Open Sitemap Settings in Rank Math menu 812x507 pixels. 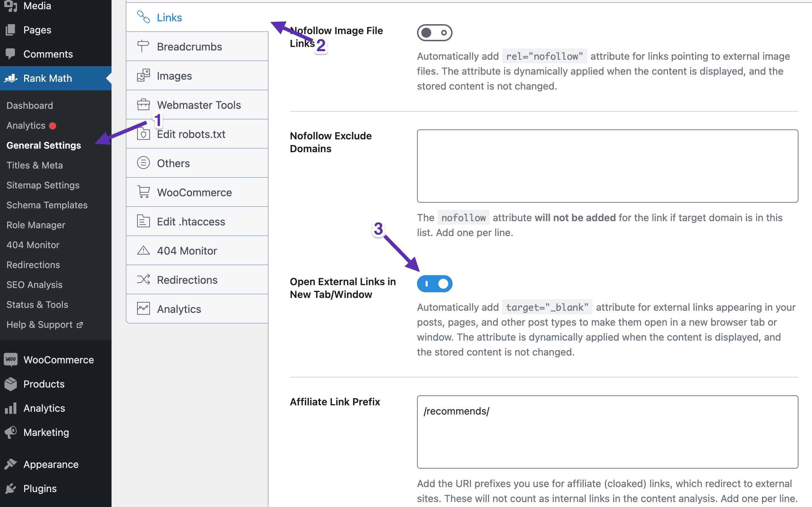coord(43,185)
